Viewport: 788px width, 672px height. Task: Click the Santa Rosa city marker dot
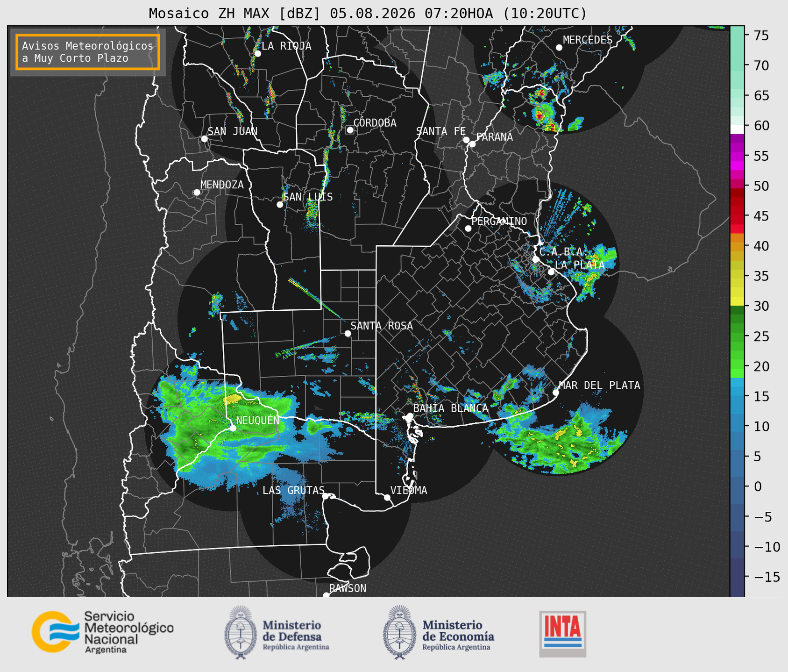point(348,333)
